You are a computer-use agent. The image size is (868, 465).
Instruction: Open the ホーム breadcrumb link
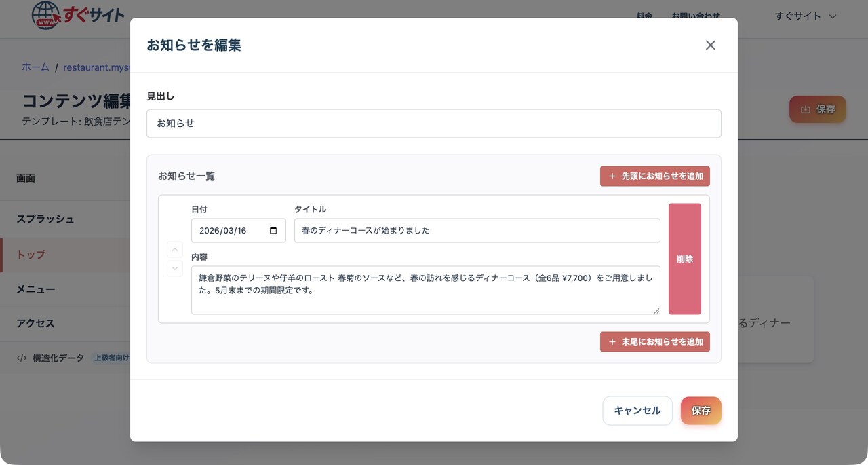tap(35, 67)
